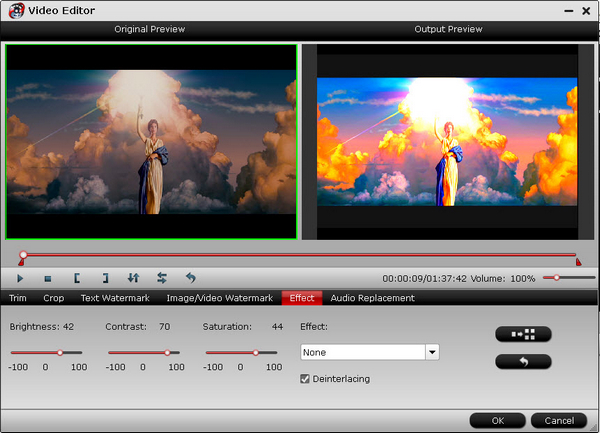Discard changes with the Cancel button

(x=559, y=421)
